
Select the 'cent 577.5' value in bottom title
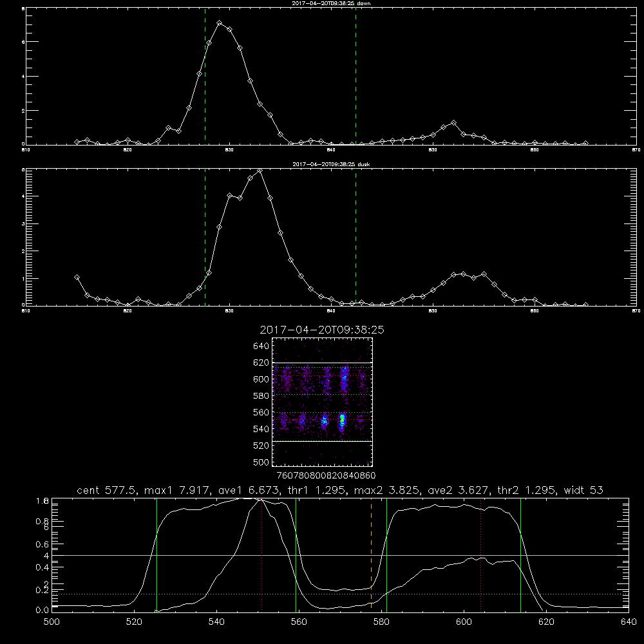(106, 490)
